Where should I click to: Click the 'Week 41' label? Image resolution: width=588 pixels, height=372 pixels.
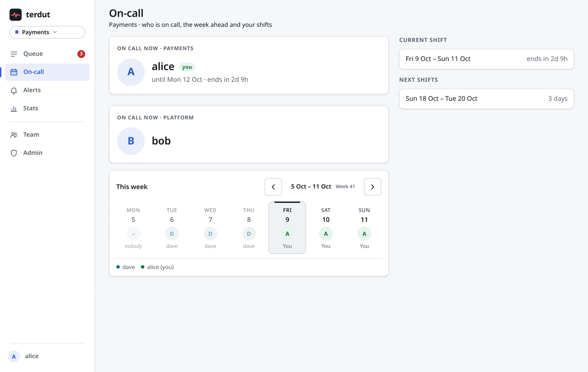tap(345, 186)
